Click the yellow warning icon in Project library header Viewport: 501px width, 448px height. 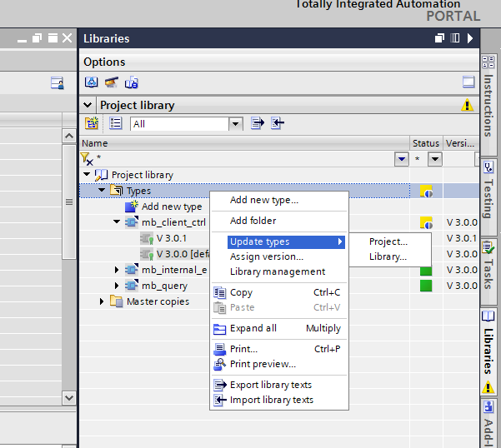coord(468,106)
